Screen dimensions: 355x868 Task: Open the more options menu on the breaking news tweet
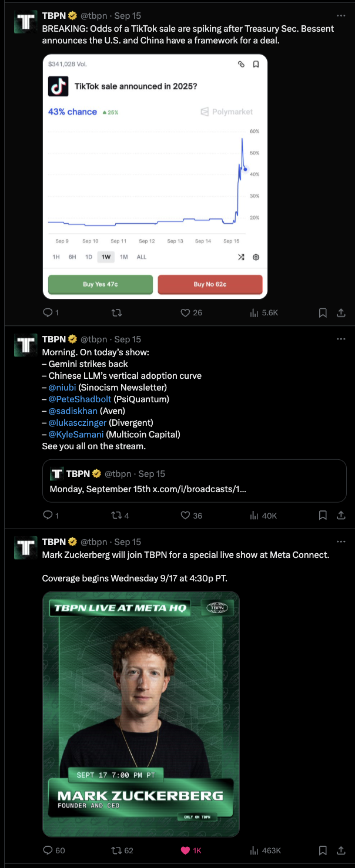pyautogui.click(x=340, y=15)
